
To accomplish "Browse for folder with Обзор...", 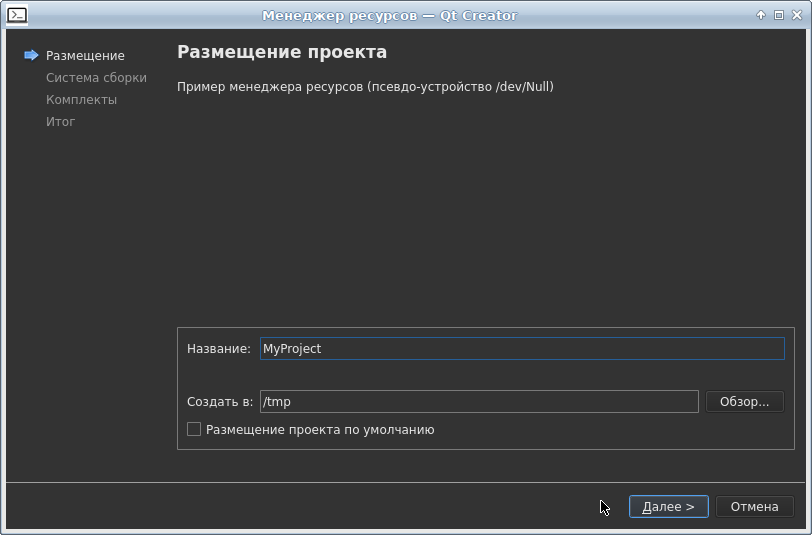I will click(745, 402).
